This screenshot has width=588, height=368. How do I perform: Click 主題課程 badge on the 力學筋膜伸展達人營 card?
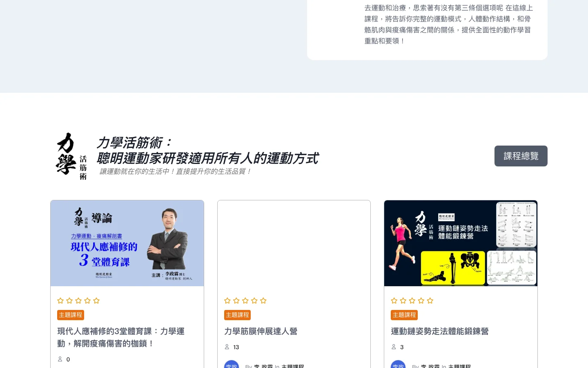pyautogui.click(x=237, y=315)
